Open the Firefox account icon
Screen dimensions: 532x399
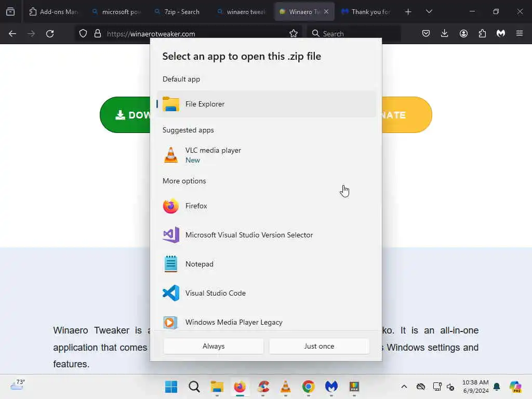click(463, 34)
